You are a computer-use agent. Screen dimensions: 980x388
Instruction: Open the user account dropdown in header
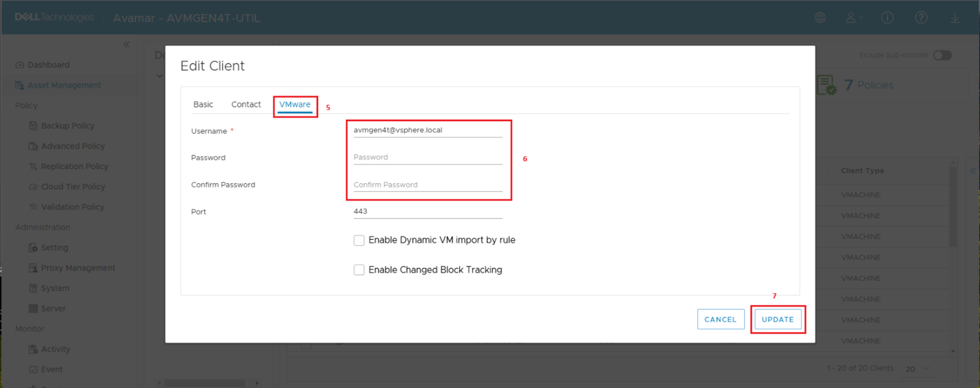coord(854,18)
